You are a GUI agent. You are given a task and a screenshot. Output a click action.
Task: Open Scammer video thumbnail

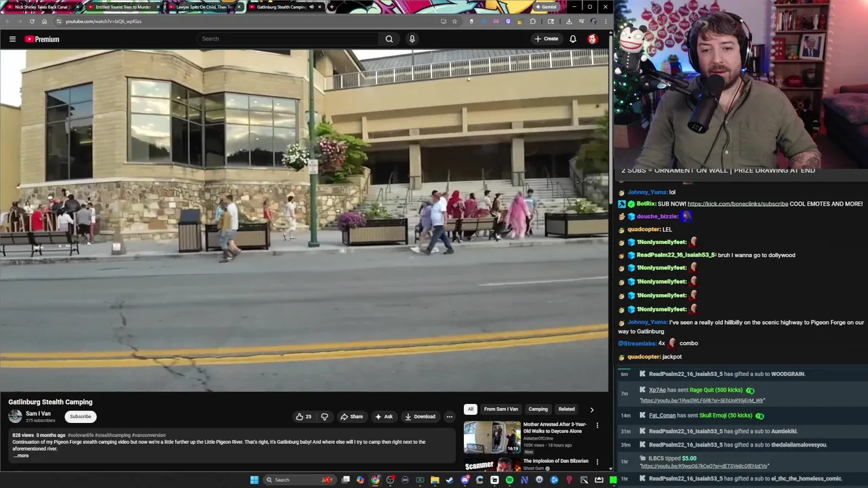click(492, 465)
